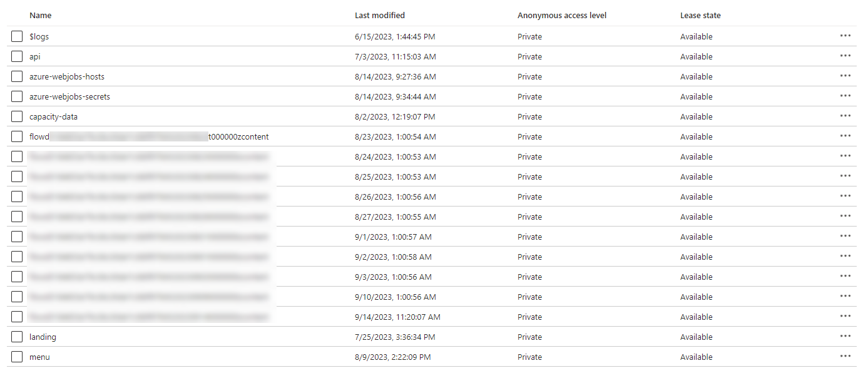Screen dimensions: 868x378
Task: Select the api container checkbox
Action: [17, 56]
